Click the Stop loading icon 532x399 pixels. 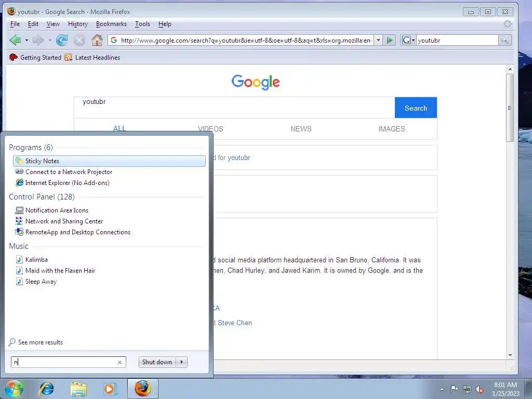coord(79,41)
